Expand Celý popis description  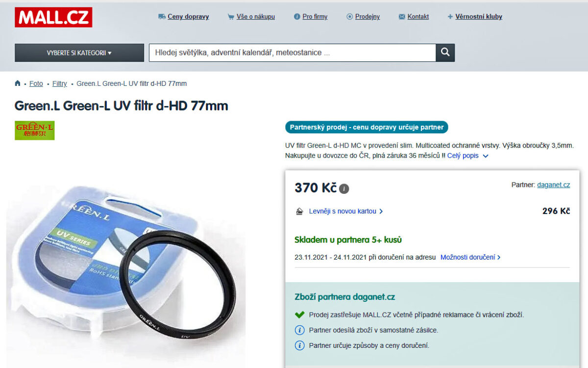coord(468,156)
